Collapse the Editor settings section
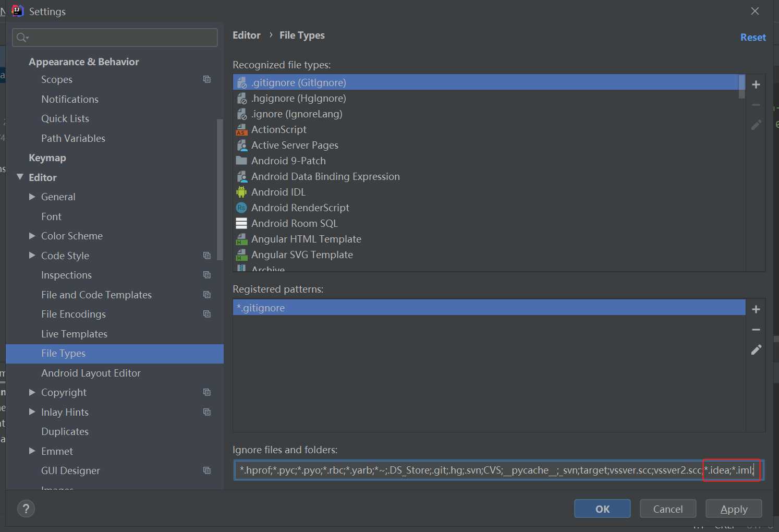The width and height of the screenshot is (779, 532). click(20, 177)
